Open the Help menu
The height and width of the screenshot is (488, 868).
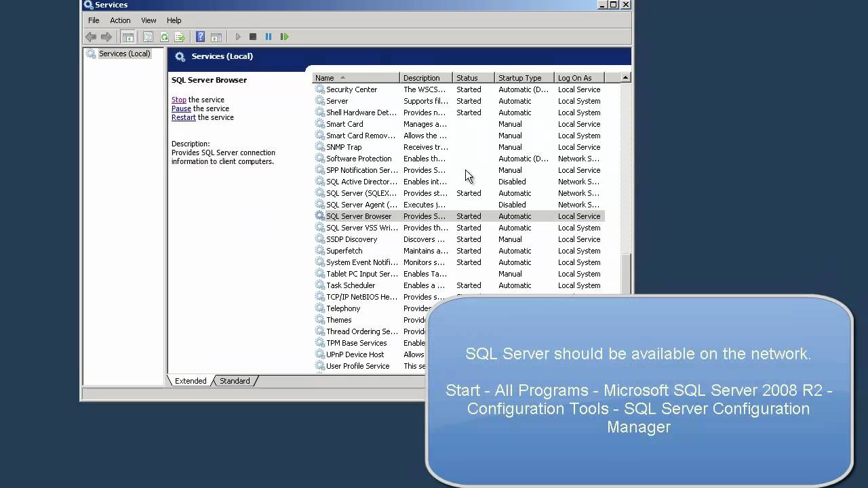174,20
